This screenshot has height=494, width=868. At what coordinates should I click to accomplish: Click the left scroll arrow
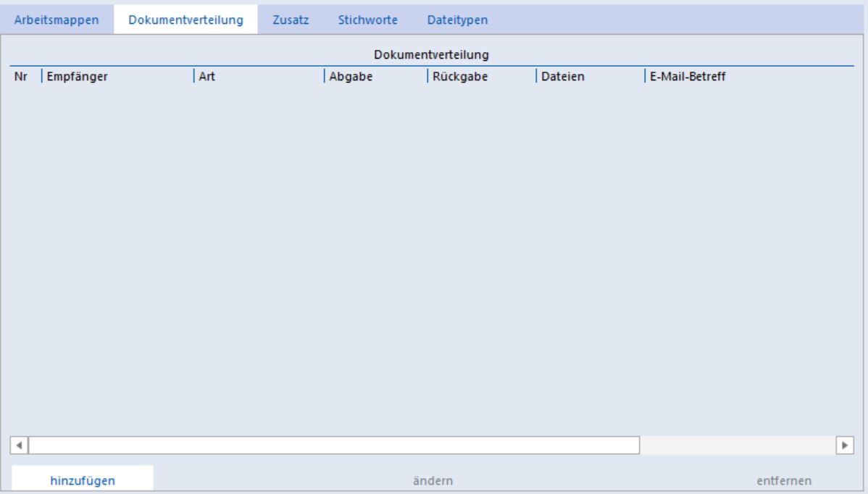19,445
